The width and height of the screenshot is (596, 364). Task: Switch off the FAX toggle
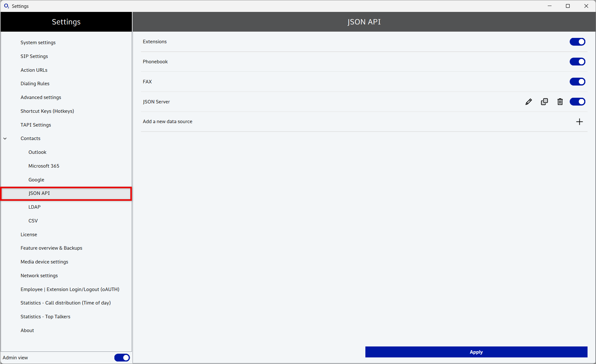[577, 82]
